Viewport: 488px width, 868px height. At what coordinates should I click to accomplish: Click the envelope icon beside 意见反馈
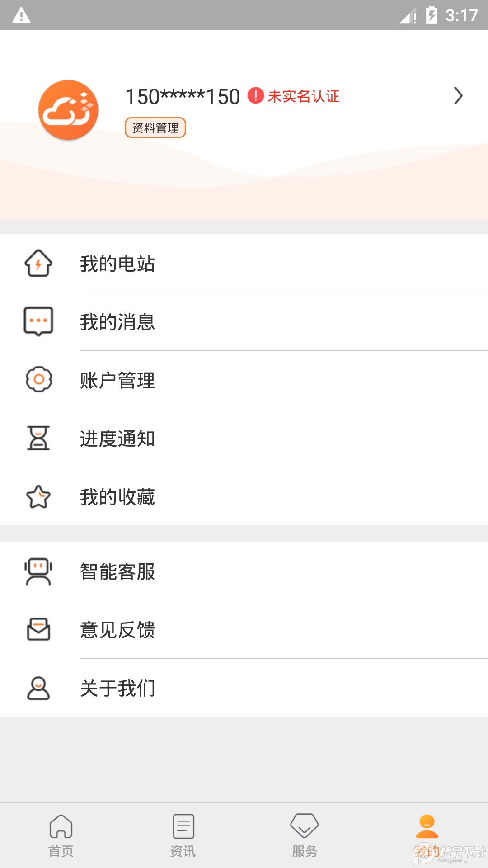point(38,630)
